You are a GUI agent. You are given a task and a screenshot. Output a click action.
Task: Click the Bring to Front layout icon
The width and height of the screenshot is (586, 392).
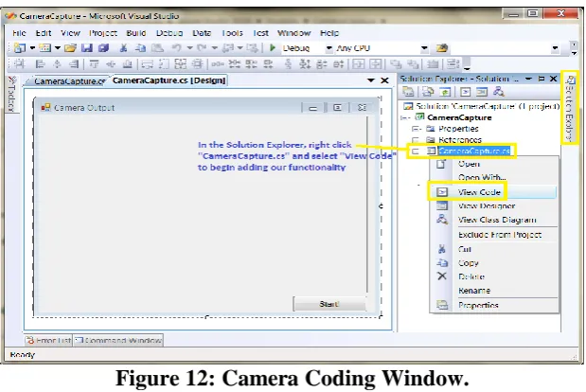point(396,63)
